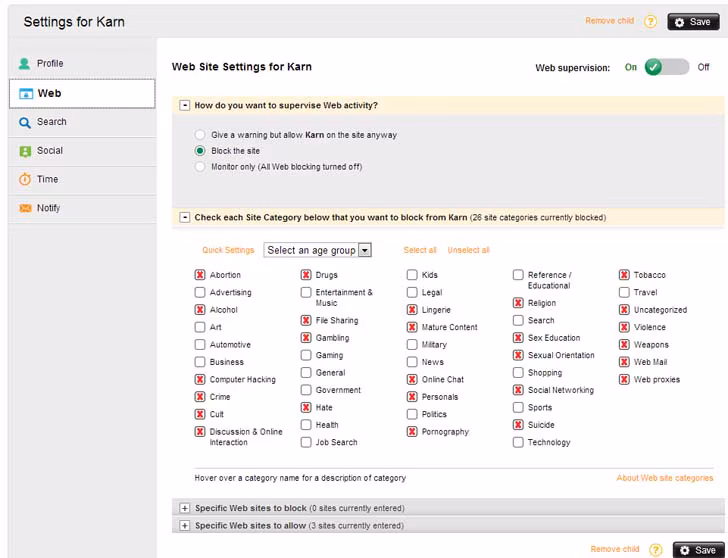Viewport: 728px width, 558px height.
Task: Click the Time clock icon in sidebar
Action: (x=25, y=180)
